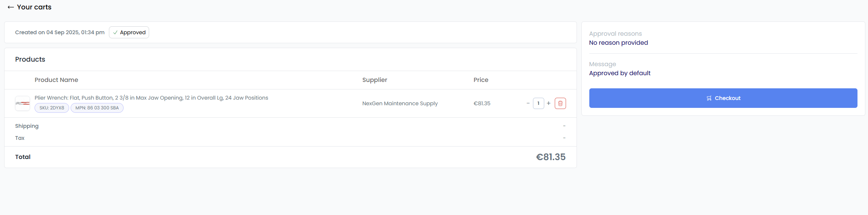Click the NexGen Maintenance Supply supplier name
The height and width of the screenshot is (215, 868).
pos(400,103)
